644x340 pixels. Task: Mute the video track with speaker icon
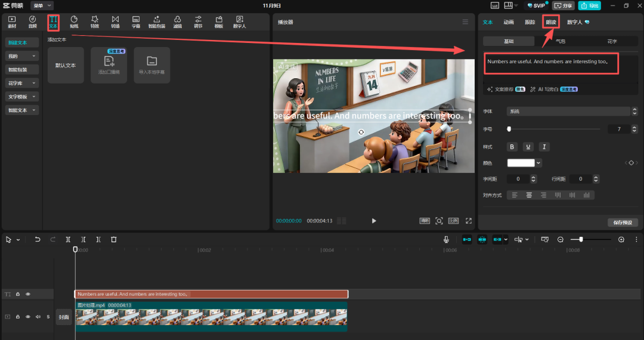coord(38,317)
